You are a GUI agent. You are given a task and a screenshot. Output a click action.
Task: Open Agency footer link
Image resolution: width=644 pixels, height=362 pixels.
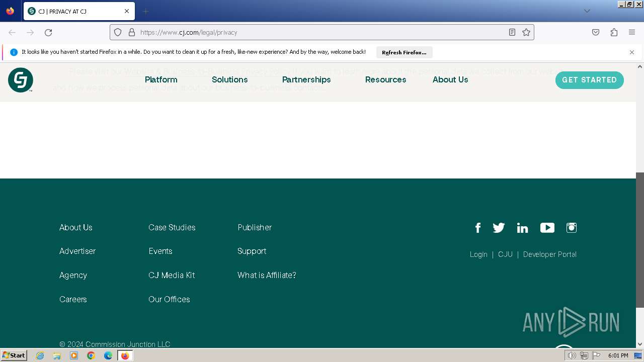73,275
